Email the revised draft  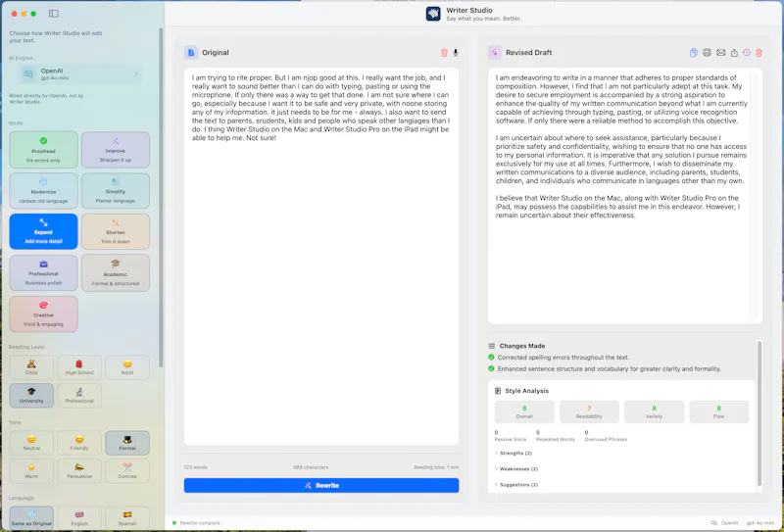720,53
